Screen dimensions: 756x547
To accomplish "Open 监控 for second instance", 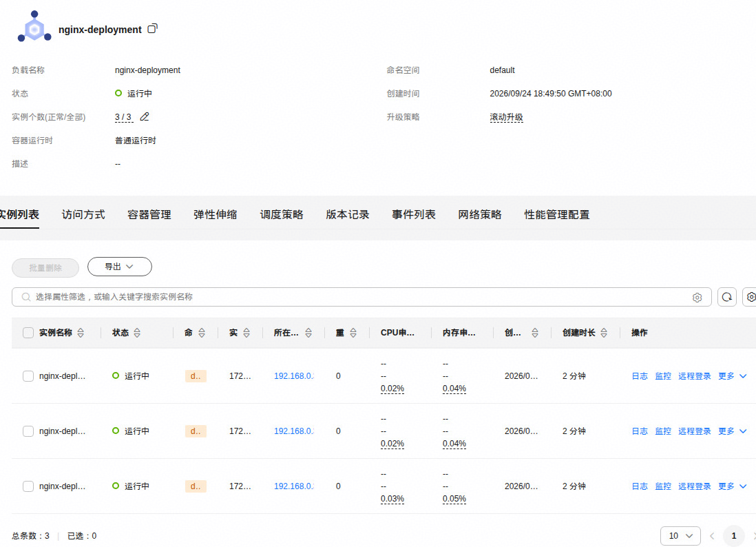I will point(663,431).
